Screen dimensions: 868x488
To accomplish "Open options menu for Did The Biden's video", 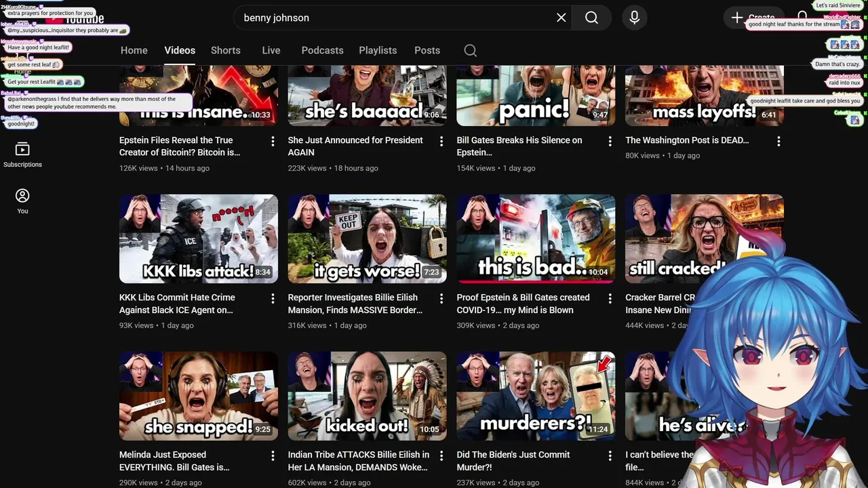I will [610, 455].
